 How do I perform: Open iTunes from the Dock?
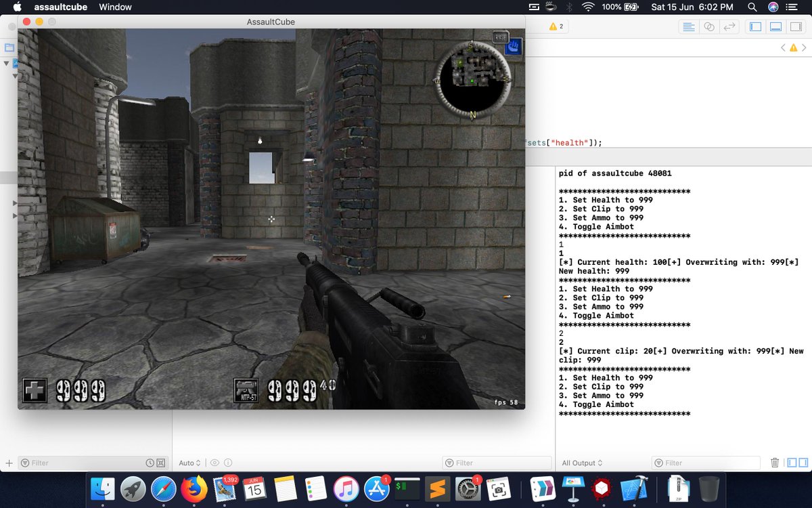(346, 488)
